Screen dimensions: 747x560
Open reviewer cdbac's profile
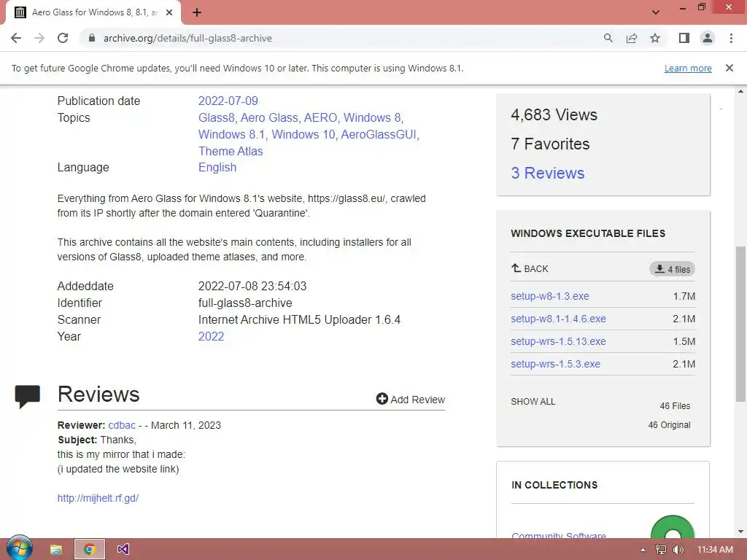[122, 425]
